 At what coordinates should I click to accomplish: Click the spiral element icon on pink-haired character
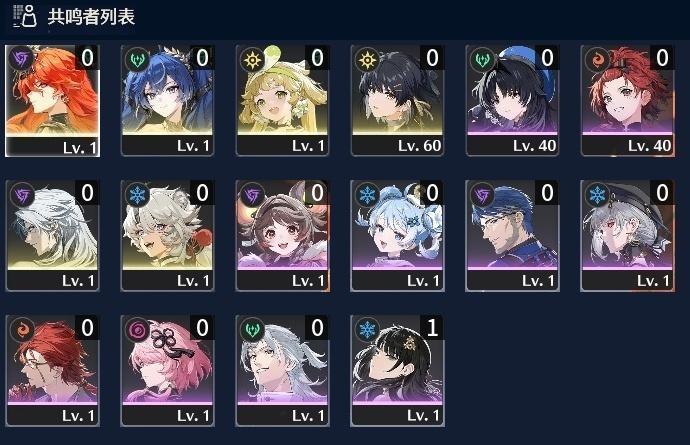click(x=137, y=329)
